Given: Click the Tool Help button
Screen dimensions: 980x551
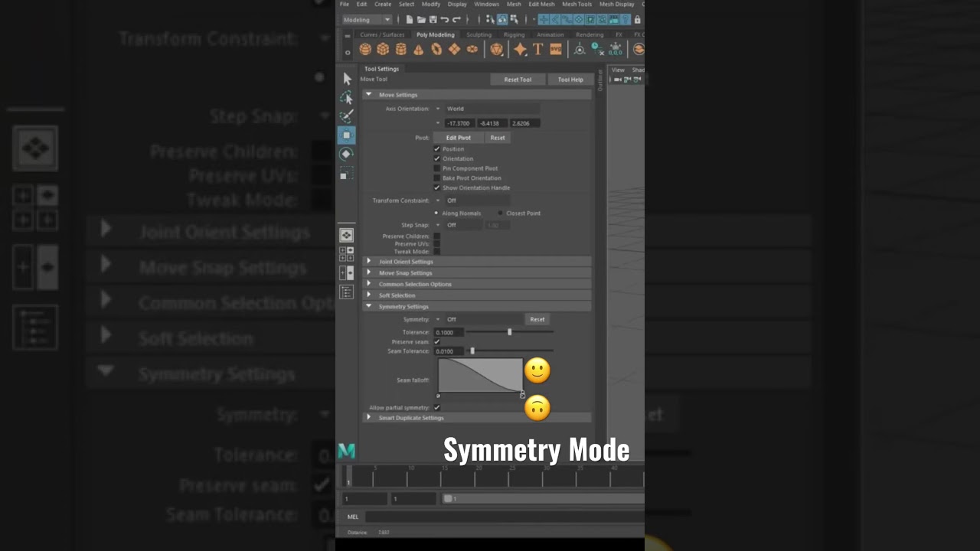Looking at the screenshot, I should 570,80.
